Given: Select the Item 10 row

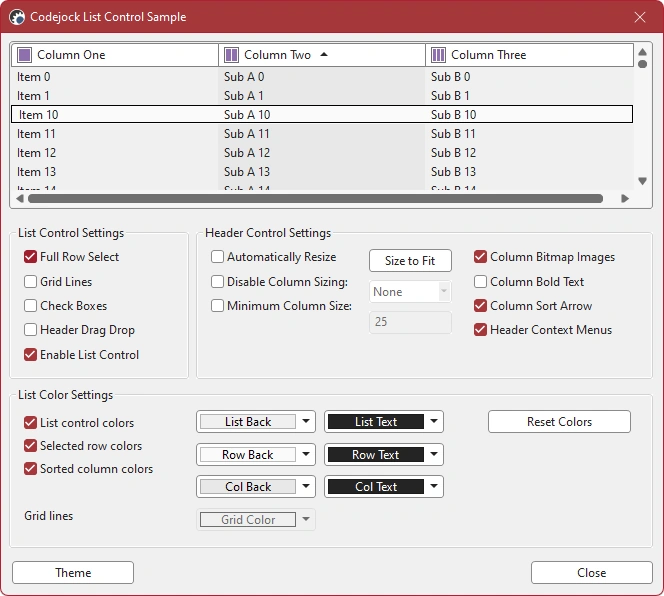Looking at the screenshot, I should [x=322, y=114].
